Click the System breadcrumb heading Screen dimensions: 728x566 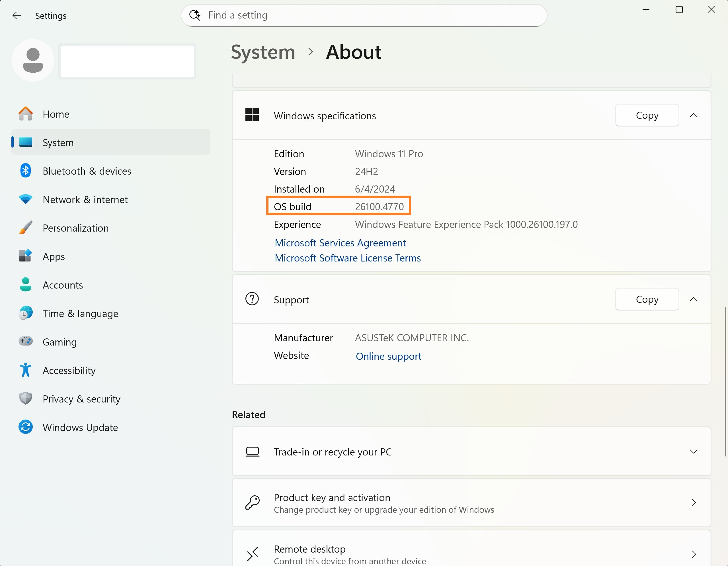click(263, 52)
